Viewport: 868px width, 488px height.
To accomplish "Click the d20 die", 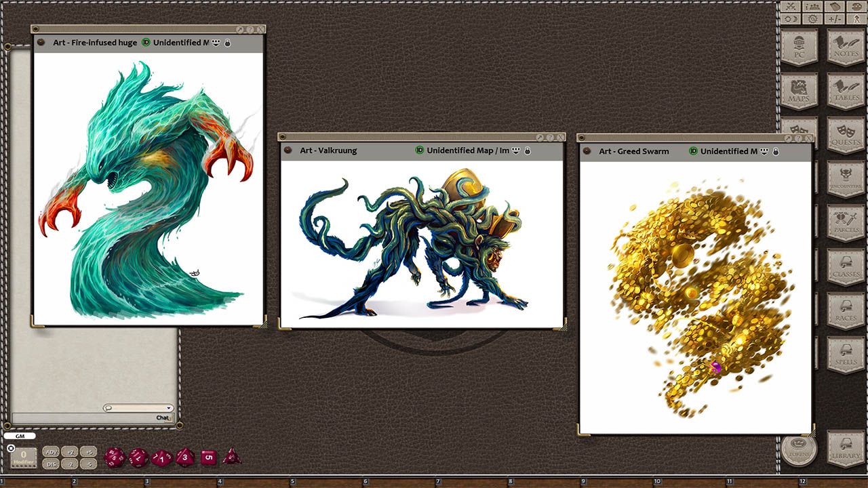I will pyautogui.click(x=114, y=457).
